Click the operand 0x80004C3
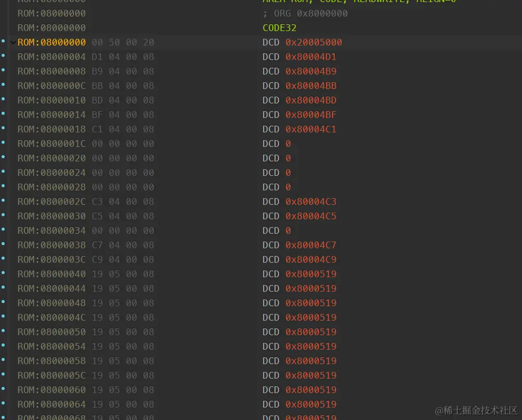522x420 pixels. 311,202
